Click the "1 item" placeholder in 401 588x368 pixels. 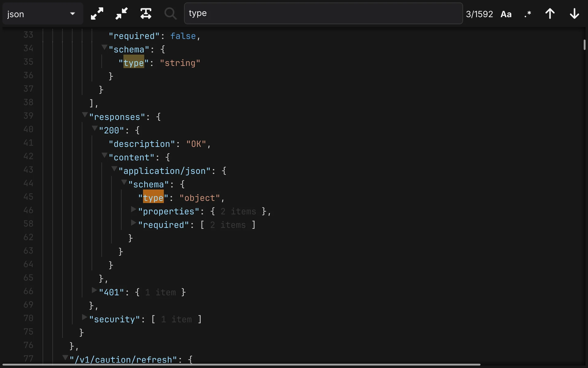(160, 292)
